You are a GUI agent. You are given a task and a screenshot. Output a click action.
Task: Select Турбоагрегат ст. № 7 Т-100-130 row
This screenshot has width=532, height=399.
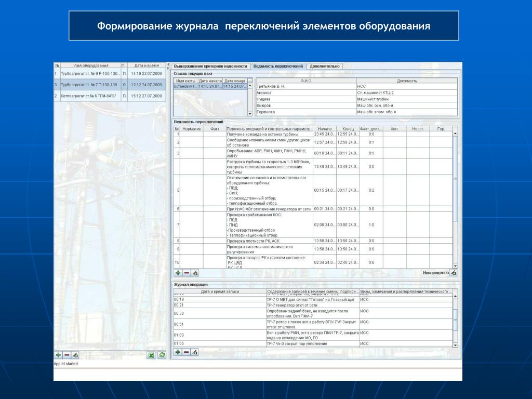point(110,85)
